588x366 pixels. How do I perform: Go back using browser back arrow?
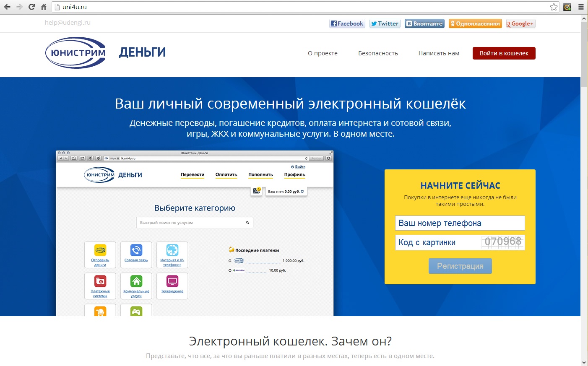point(7,7)
